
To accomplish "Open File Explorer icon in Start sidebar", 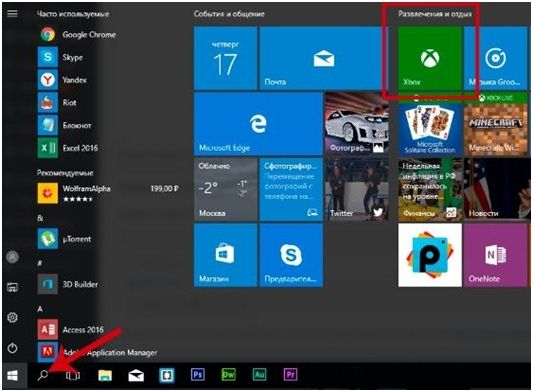I will click(x=12, y=288).
